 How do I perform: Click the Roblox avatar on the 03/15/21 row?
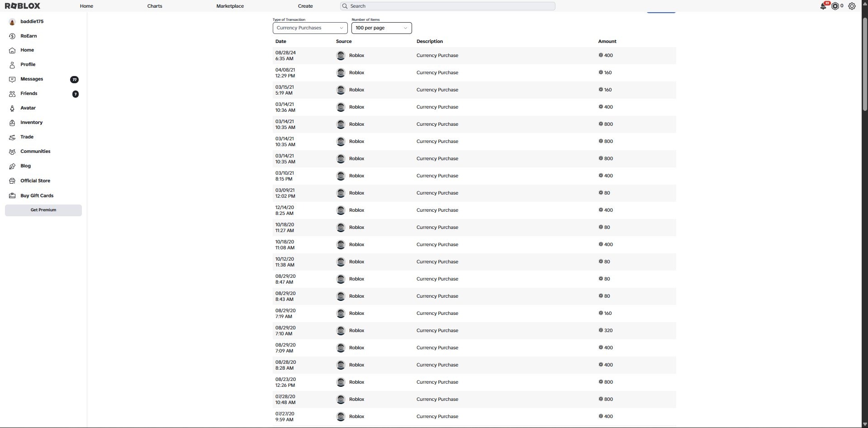[x=341, y=90]
